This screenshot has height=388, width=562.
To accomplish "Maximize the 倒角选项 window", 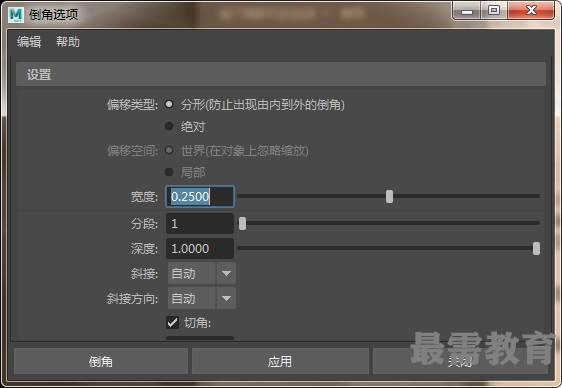I will [494, 10].
